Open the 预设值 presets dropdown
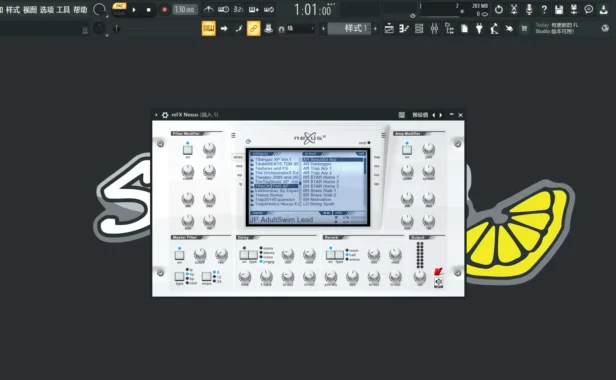The height and width of the screenshot is (380, 616). coord(420,115)
